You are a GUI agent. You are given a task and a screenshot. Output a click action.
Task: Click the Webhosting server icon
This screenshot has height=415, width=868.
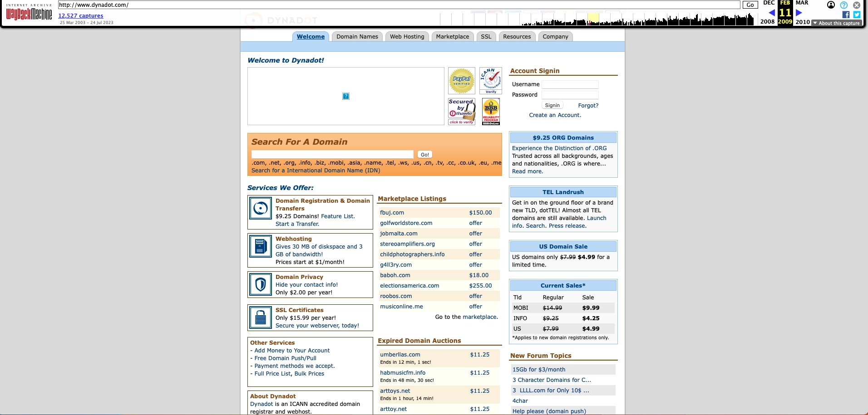point(261,247)
